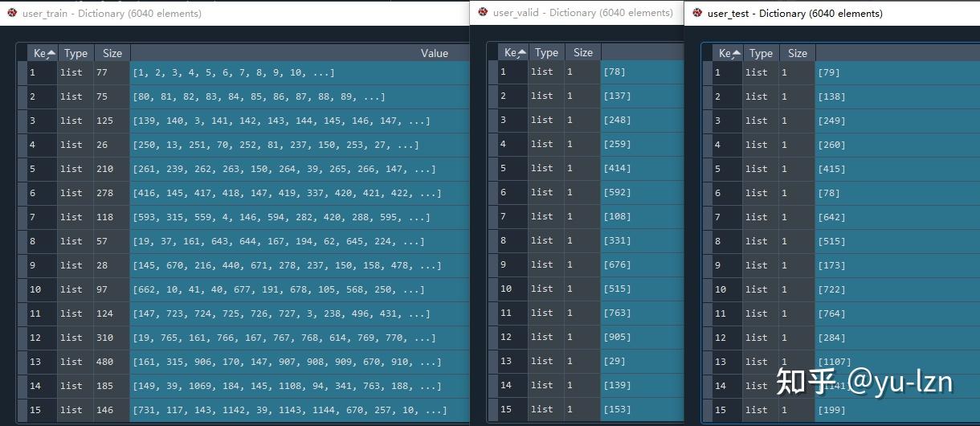This screenshot has width=980, height=426.
Task: Click Spyder icon in user_test title bar
Action: [x=697, y=13]
